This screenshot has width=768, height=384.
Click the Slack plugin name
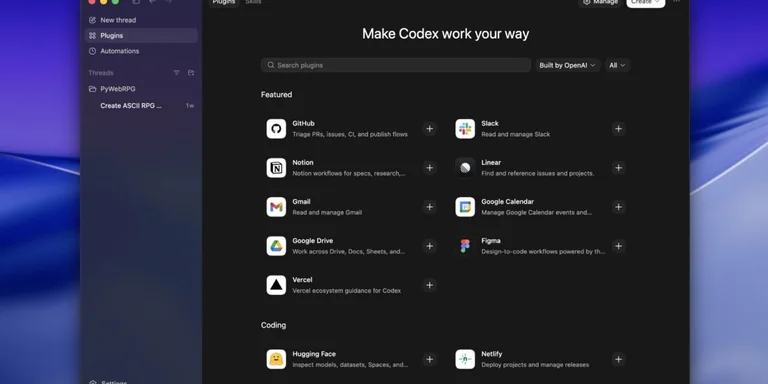click(490, 123)
